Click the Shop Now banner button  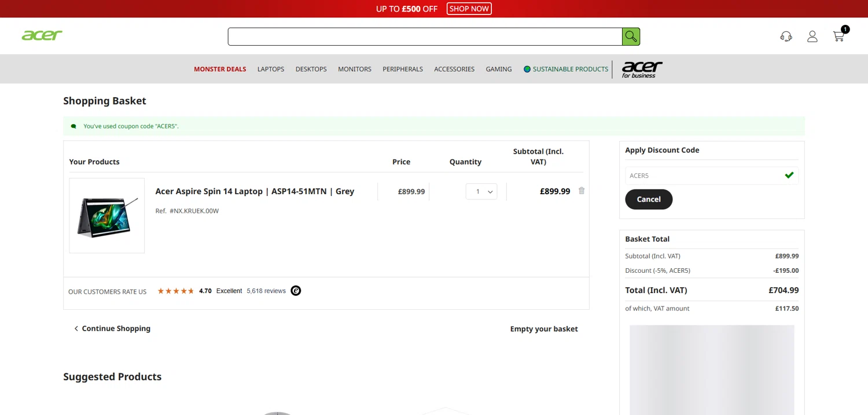tap(469, 9)
